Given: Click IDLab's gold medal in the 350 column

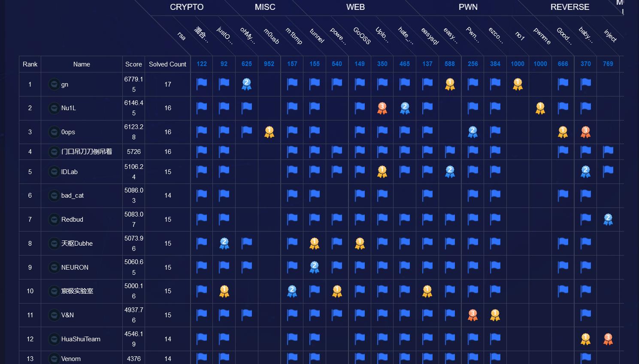Looking at the screenshot, I should [382, 172].
